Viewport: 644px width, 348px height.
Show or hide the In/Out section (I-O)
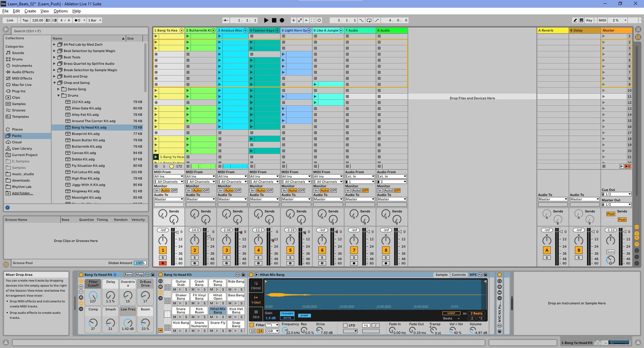click(637, 227)
